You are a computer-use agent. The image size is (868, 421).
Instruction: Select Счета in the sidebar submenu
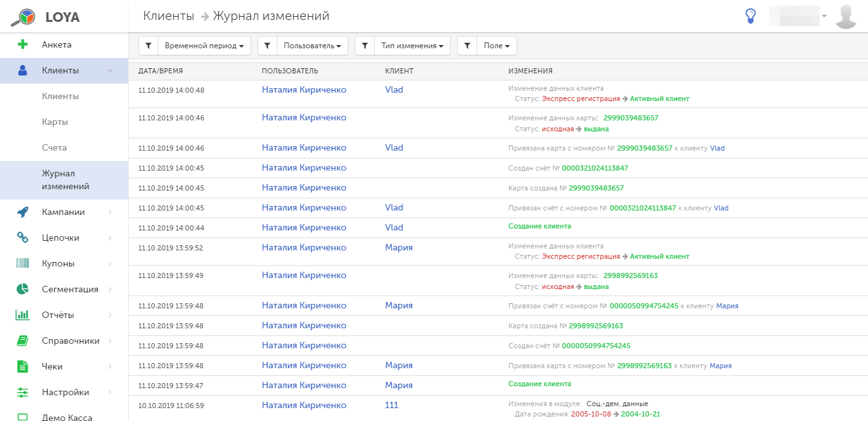54,148
